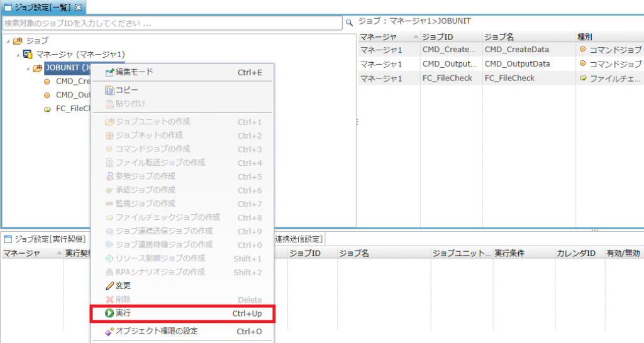
Task: Click the Edit Mode (編集モード) icon
Action: pos(109,72)
